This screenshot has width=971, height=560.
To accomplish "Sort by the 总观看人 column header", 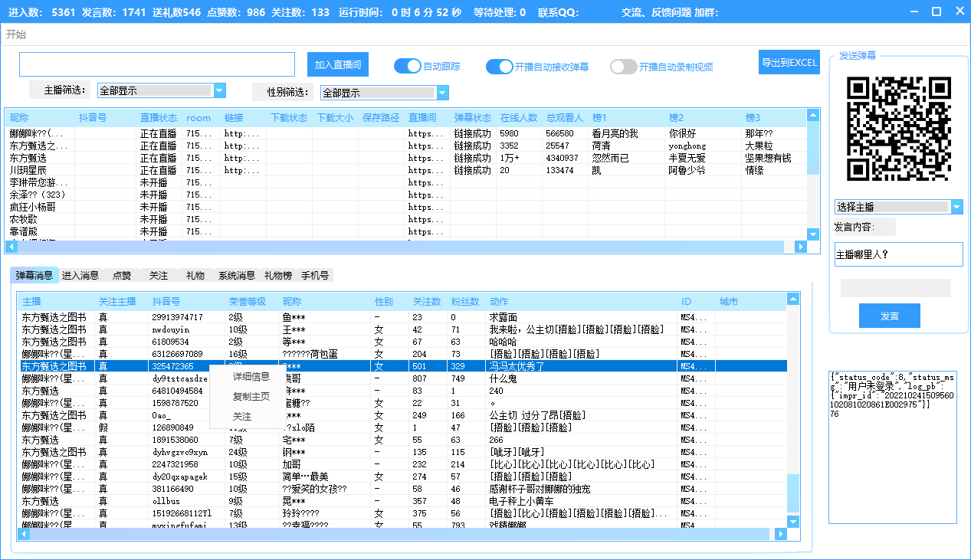I will point(565,118).
